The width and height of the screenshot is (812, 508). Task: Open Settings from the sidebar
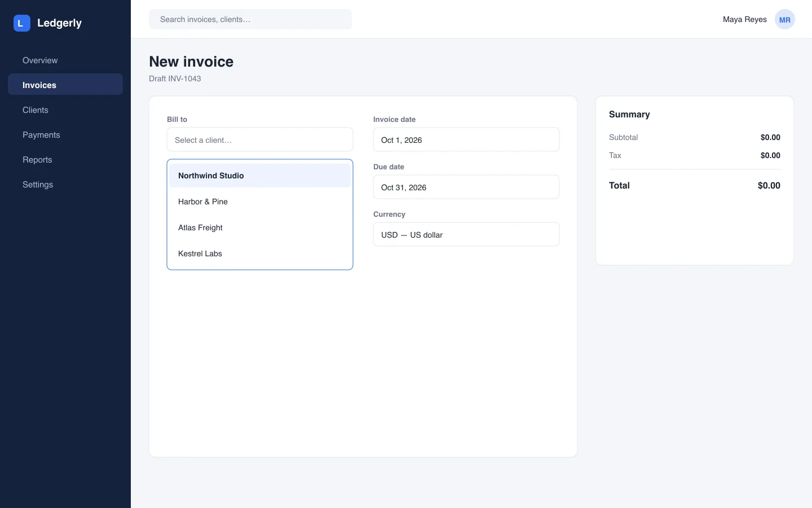click(65, 185)
